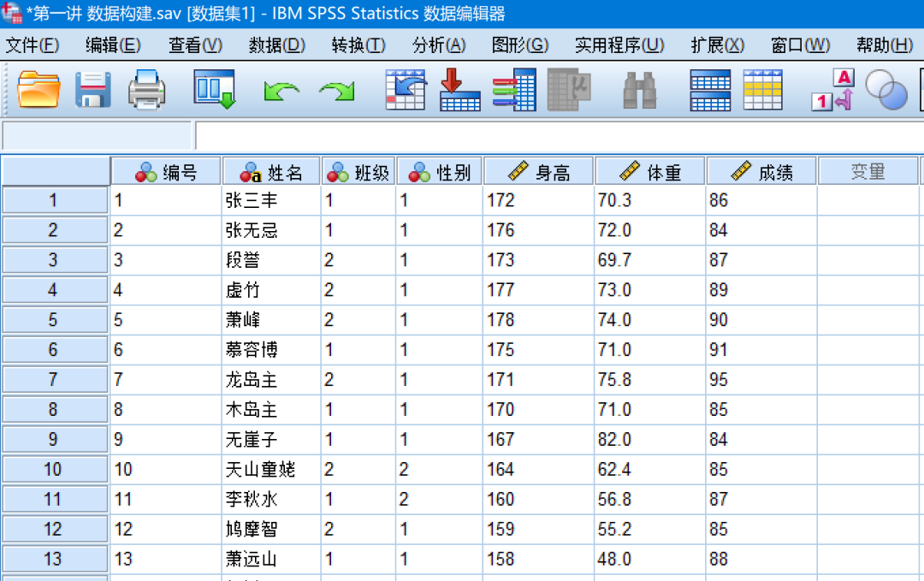Open the 文件(F) menu
This screenshot has width=924, height=581.
click(33, 44)
